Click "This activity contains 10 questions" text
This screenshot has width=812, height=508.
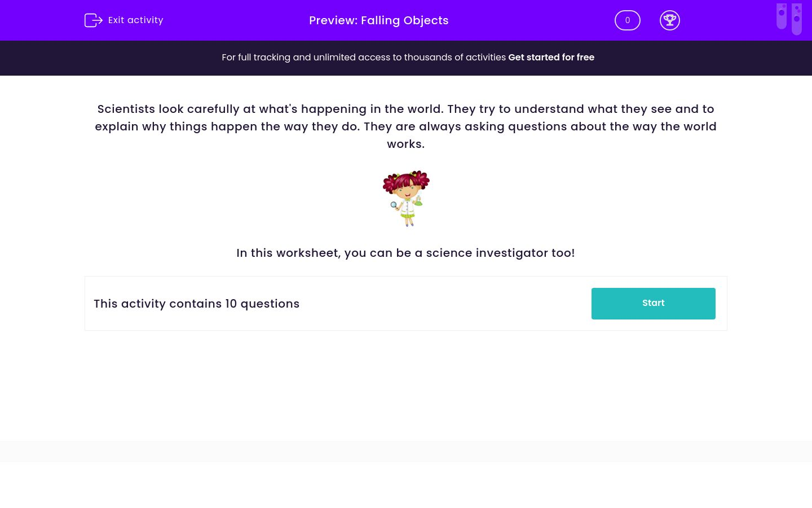[196, 304]
